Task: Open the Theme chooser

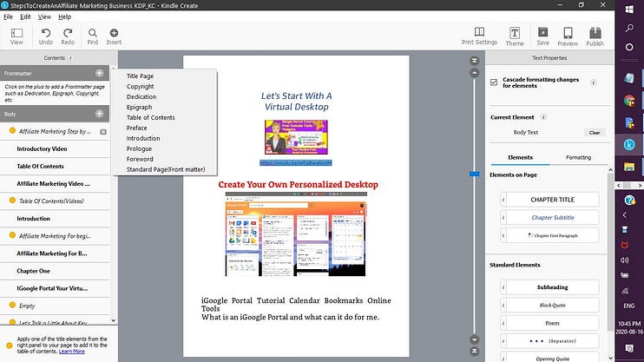Action: click(515, 36)
